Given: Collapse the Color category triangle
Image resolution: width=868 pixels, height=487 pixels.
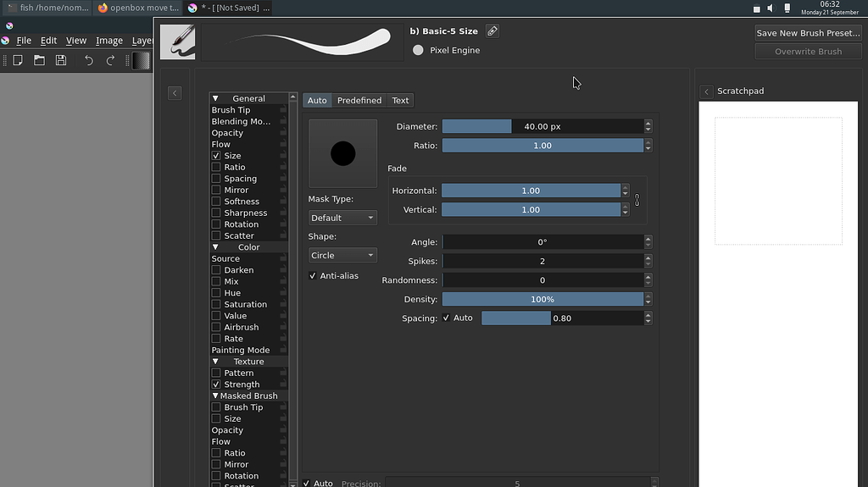Looking at the screenshot, I should point(215,246).
